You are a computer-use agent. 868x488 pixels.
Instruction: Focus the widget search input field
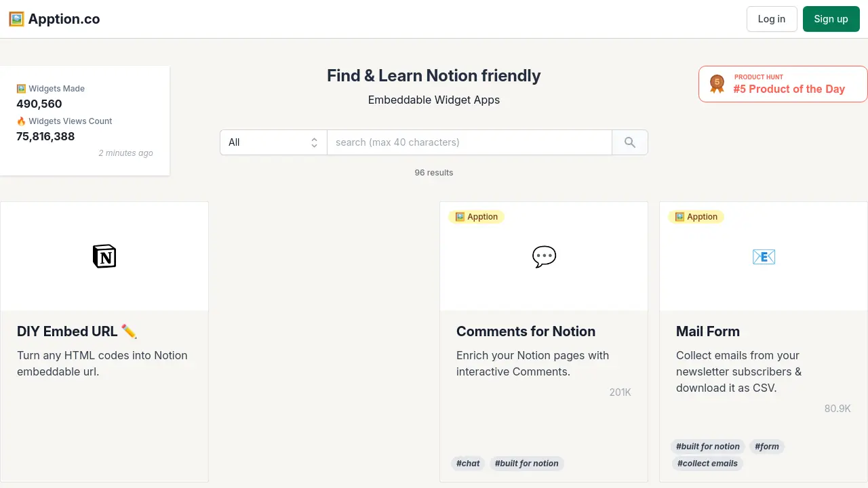pos(469,142)
